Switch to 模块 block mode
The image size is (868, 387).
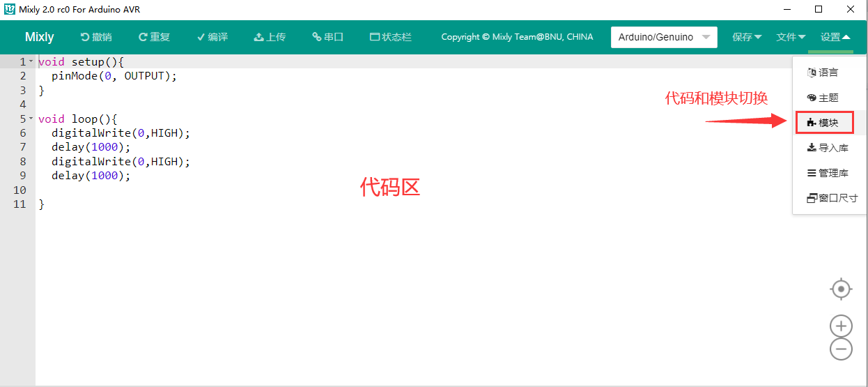coord(825,123)
